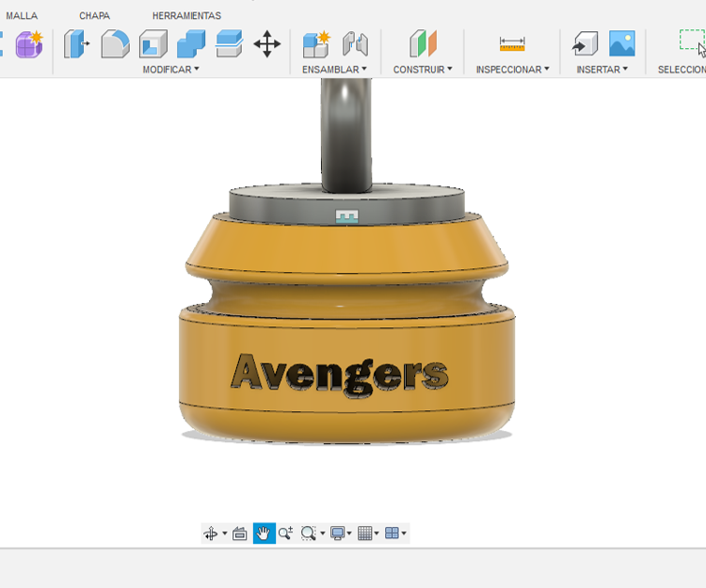The image size is (706, 588).
Task: Click the New Component icon
Action: [x=316, y=44]
